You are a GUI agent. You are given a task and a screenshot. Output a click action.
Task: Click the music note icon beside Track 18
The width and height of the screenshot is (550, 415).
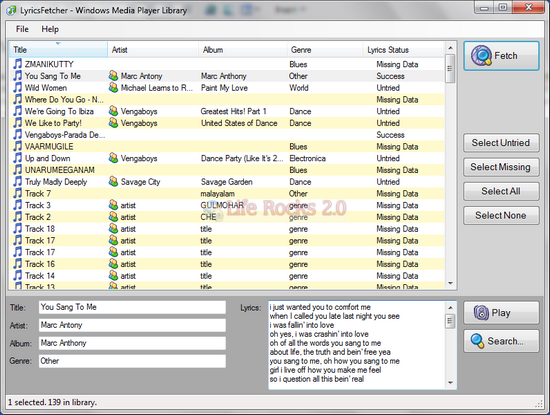17,228
